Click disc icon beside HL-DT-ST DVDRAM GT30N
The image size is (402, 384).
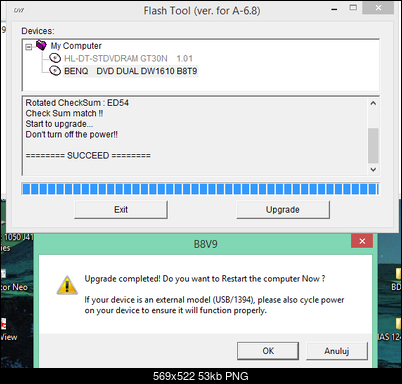pyautogui.click(x=55, y=58)
